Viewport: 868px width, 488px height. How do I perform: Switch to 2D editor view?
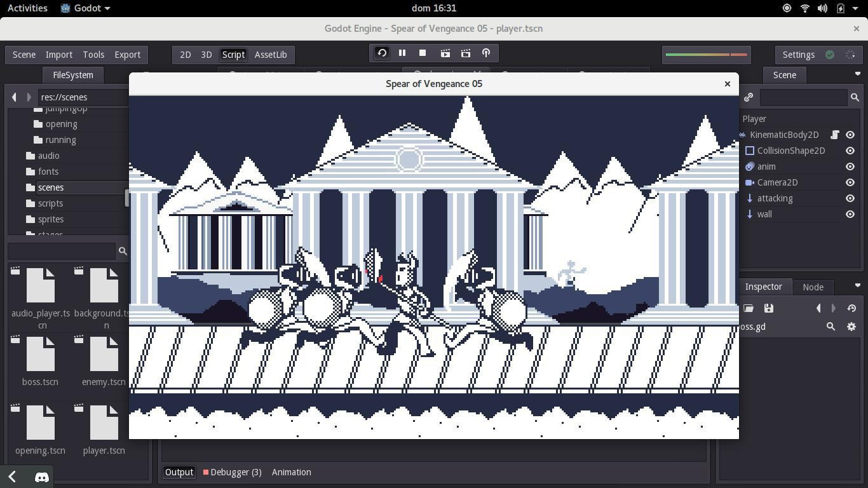pos(186,55)
